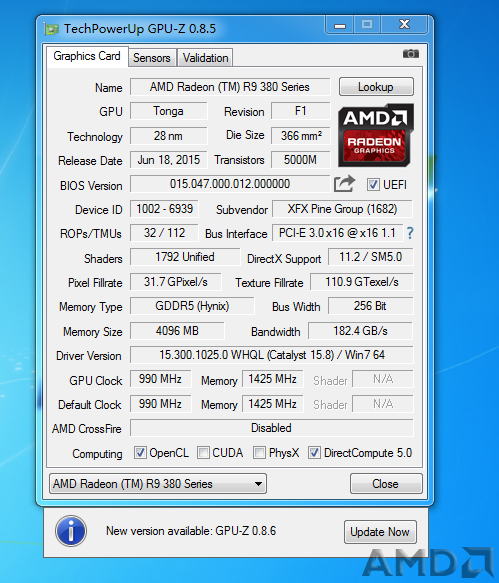This screenshot has height=583, width=499.
Task: Open the Validation tab
Action: (x=205, y=58)
